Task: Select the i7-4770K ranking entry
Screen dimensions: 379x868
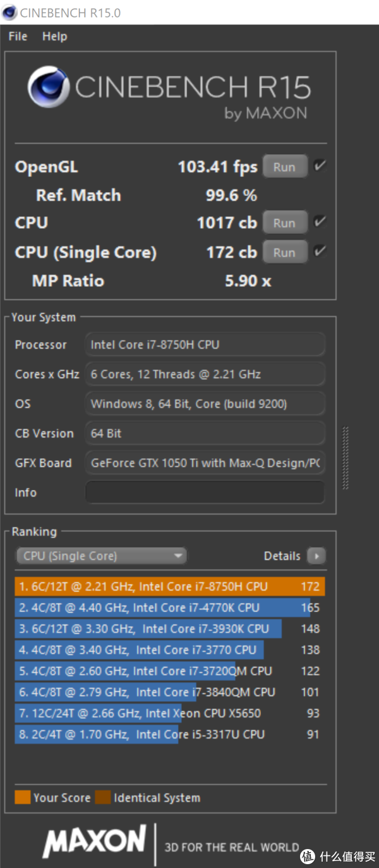Action: tap(169, 608)
